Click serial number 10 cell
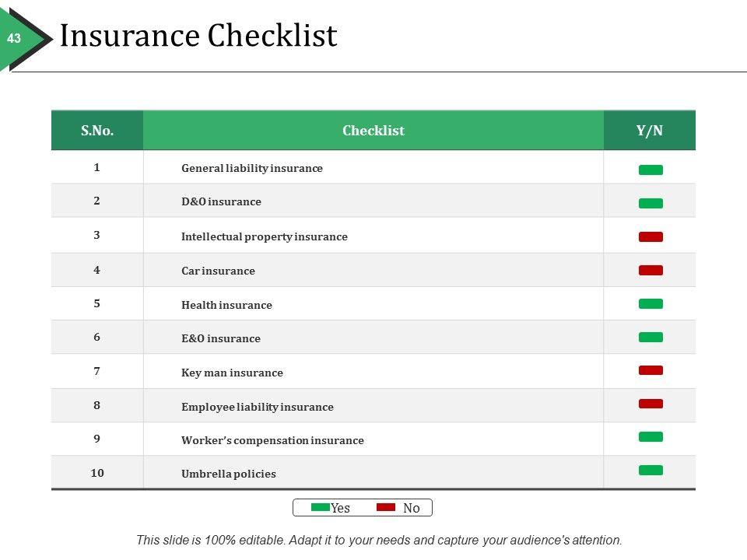 [x=97, y=473]
